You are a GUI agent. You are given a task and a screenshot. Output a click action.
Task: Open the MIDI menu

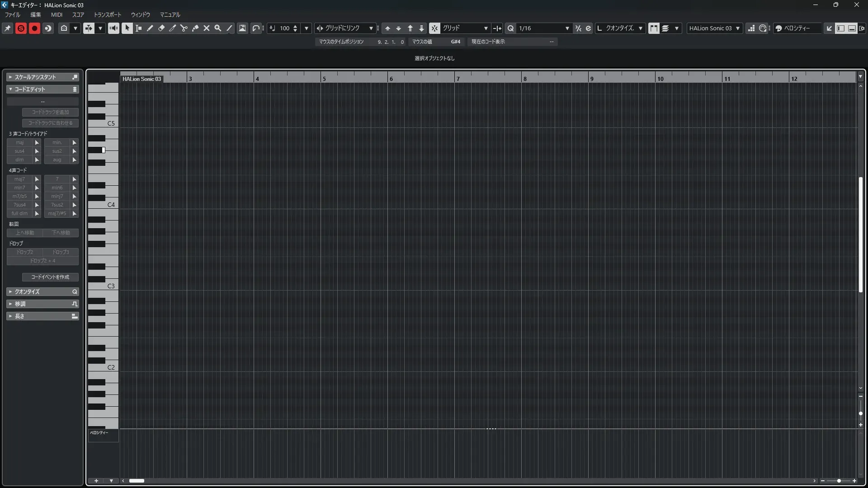pos(57,14)
